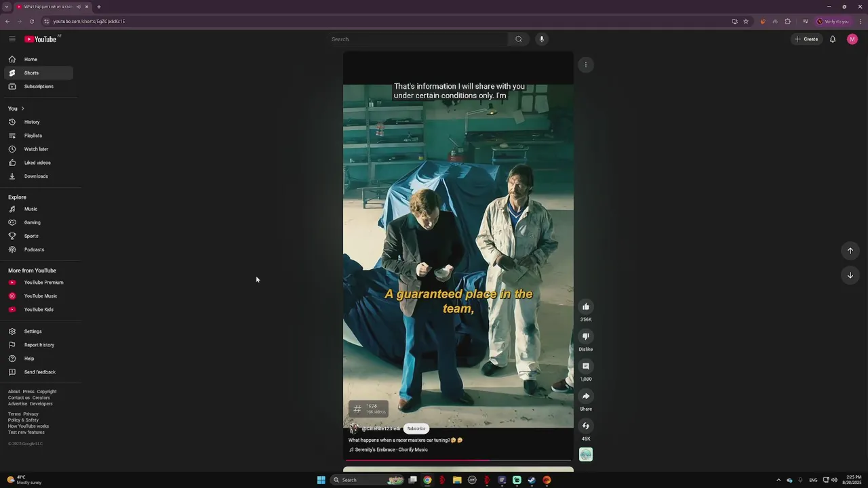Screen dimensions: 868x488
Task: Open Help in the sidebar
Action: pos(39,359)
